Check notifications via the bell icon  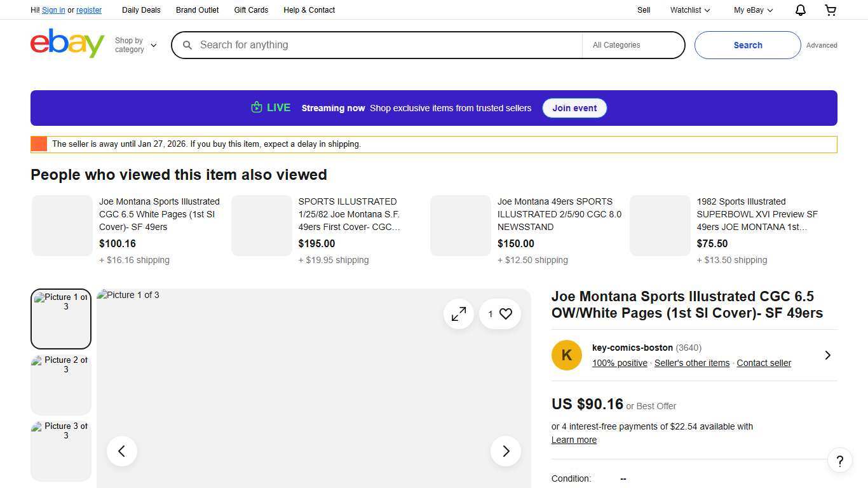800,10
